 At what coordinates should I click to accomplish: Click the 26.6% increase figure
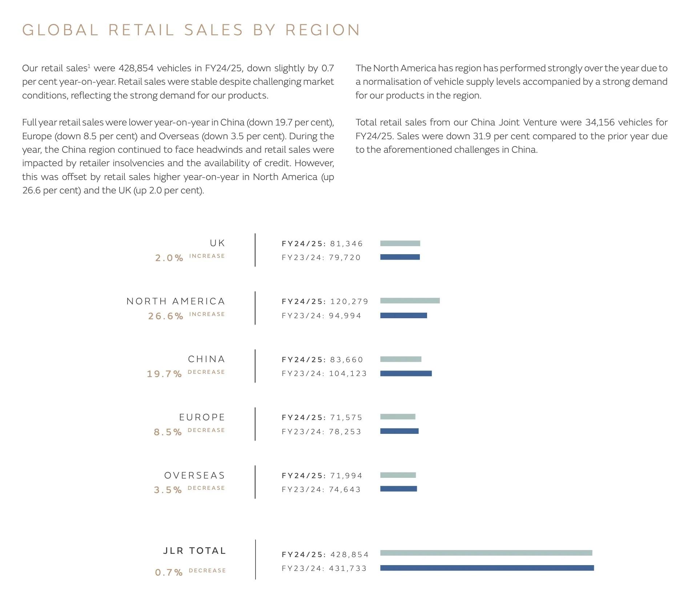[166, 316]
